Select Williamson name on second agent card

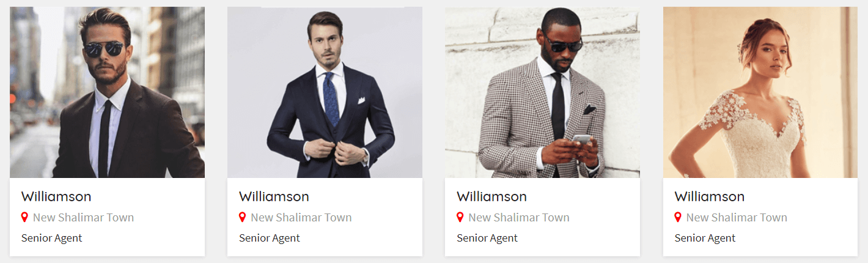274,196
